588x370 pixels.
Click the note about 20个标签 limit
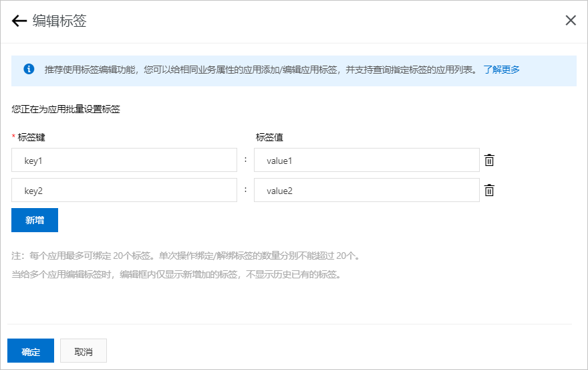click(186, 256)
